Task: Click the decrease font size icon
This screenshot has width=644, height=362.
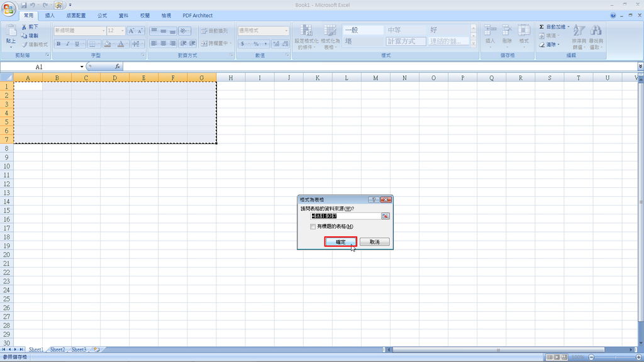Action: pos(140,31)
